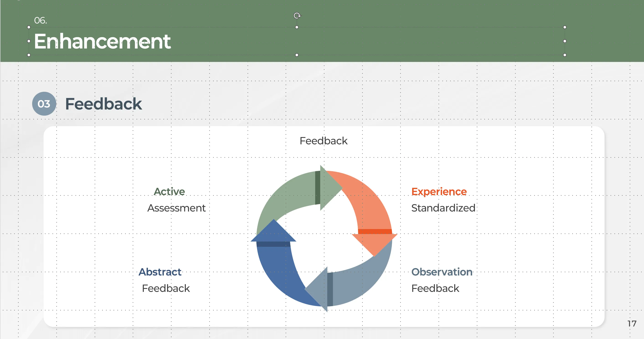Click the Enhancement title text
The width and height of the screenshot is (644, 339).
point(102,41)
